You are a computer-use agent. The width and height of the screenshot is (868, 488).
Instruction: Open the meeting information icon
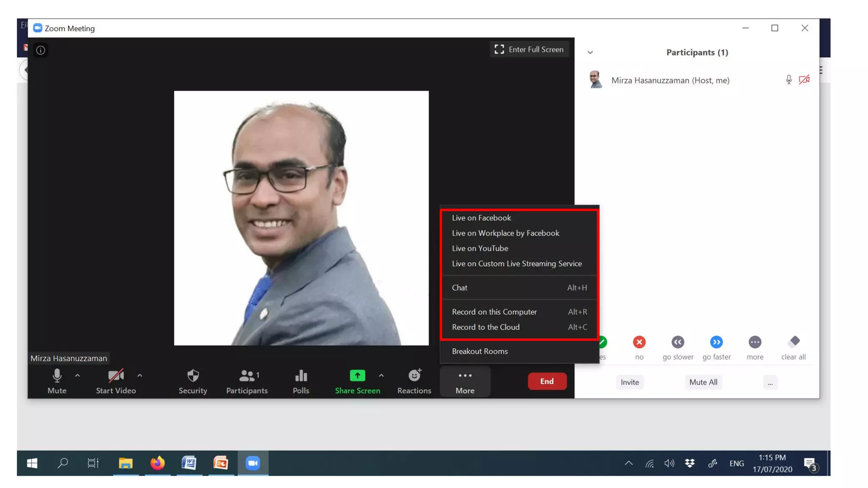coord(41,50)
